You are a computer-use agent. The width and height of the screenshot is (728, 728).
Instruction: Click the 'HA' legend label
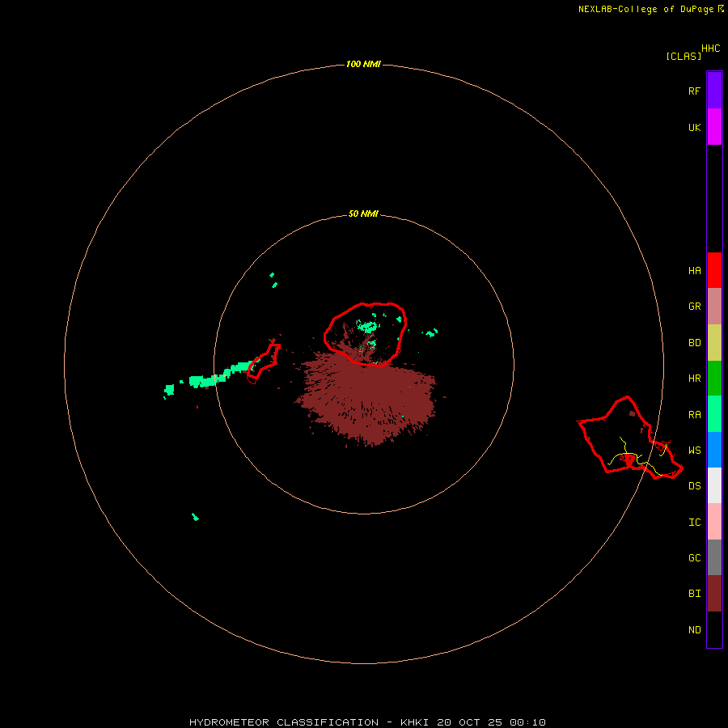tap(694, 271)
